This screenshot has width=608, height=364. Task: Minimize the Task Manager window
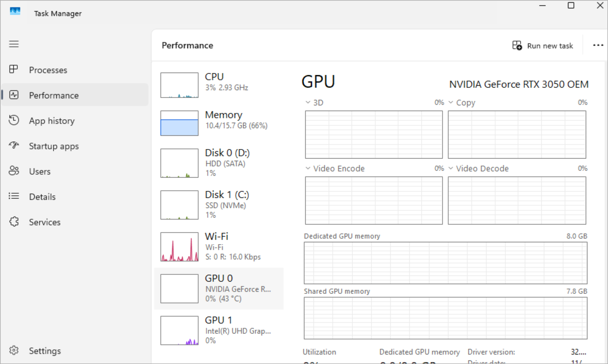tap(543, 5)
